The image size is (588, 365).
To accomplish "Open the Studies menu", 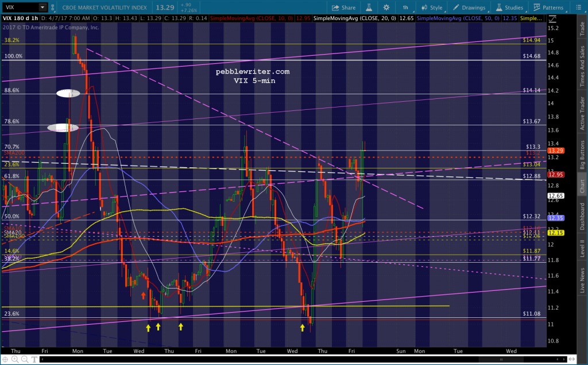I will pyautogui.click(x=509, y=7).
